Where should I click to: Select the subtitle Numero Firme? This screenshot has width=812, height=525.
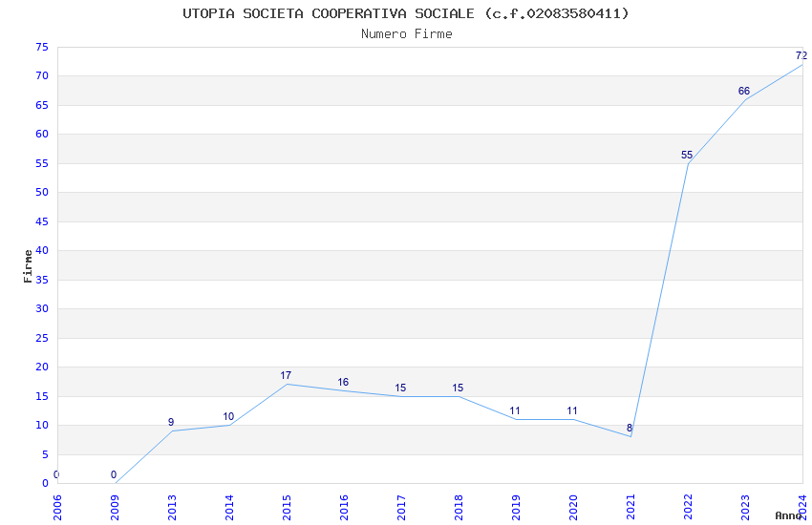[407, 34]
